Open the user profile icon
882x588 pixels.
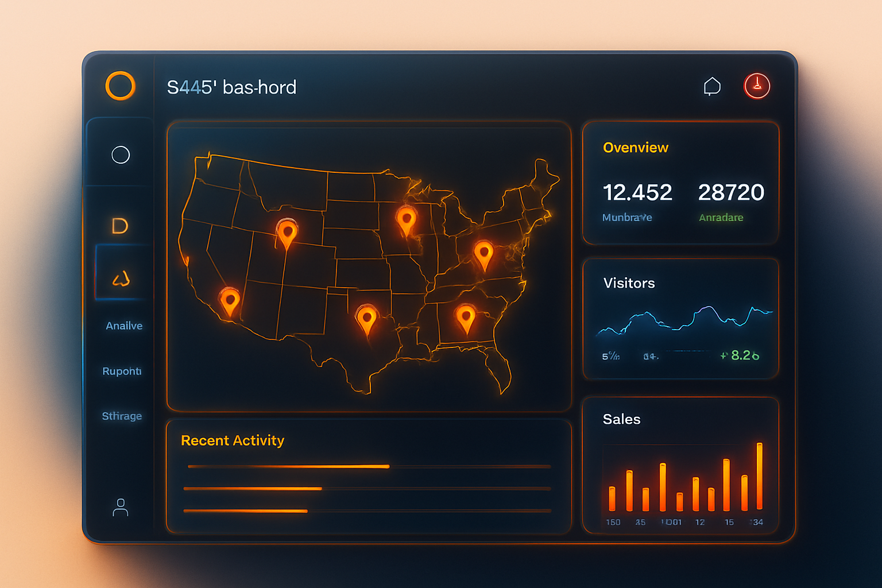coord(121,507)
